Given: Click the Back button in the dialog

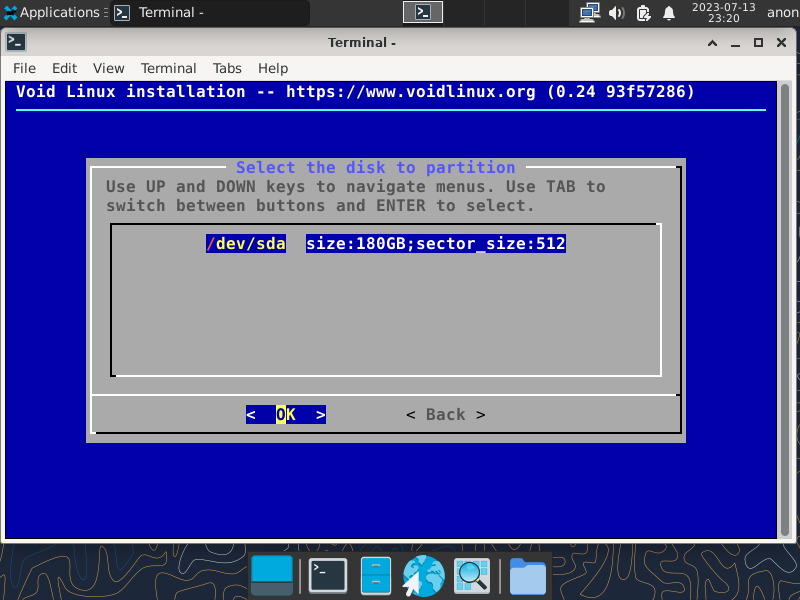Looking at the screenshot, I should [x=445, y=414].
